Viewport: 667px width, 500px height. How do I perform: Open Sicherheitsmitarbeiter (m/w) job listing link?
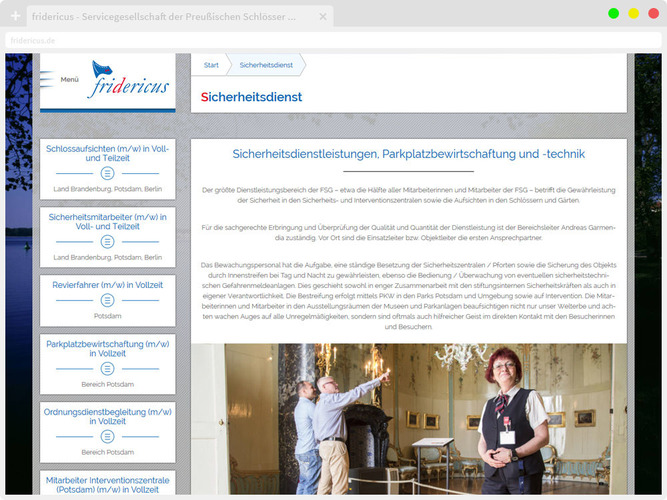pos(107,221)
